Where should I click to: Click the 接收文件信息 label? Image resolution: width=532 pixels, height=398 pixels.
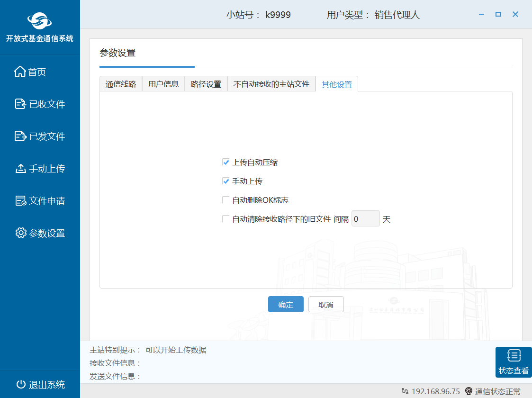(x=115, y=363)
